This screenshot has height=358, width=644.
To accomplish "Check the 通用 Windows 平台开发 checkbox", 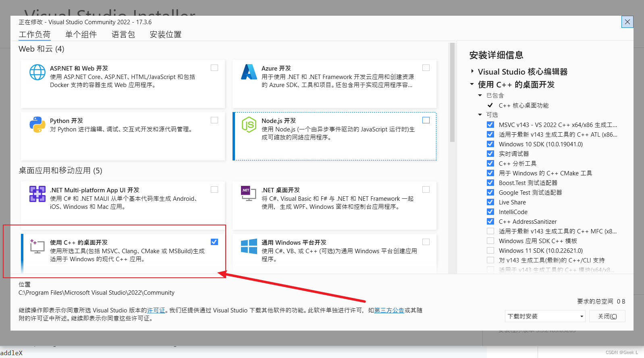I will pos(426,242).
